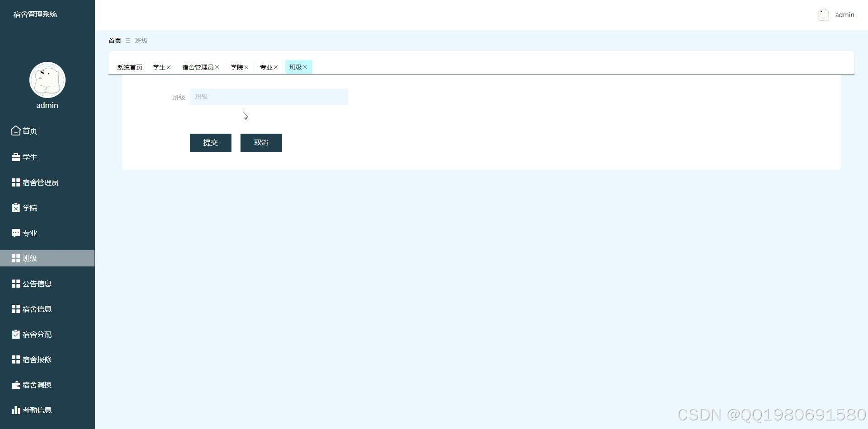Open 宿舍管理员 label in the sidebar menu
This screenshot has height=429, width=868.
click(x=41, y=182)
